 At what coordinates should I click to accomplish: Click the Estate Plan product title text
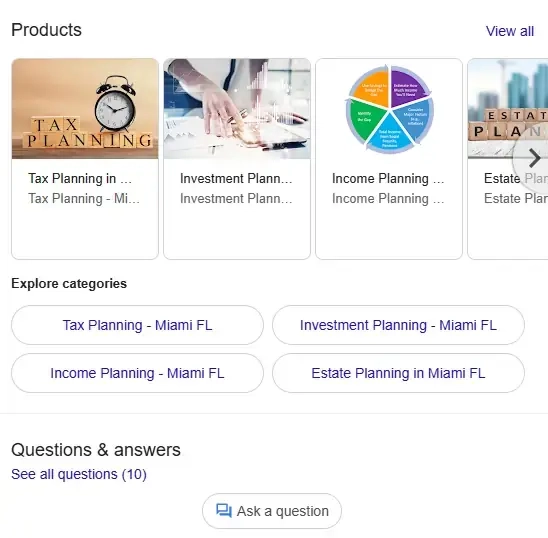(516, 179)
